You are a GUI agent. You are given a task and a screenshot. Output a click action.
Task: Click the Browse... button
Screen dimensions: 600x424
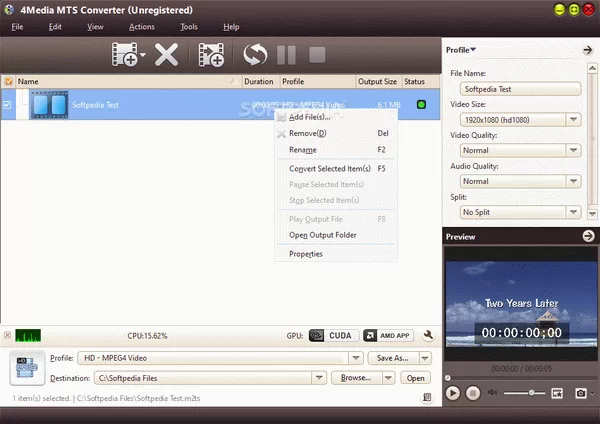point(356,378)
